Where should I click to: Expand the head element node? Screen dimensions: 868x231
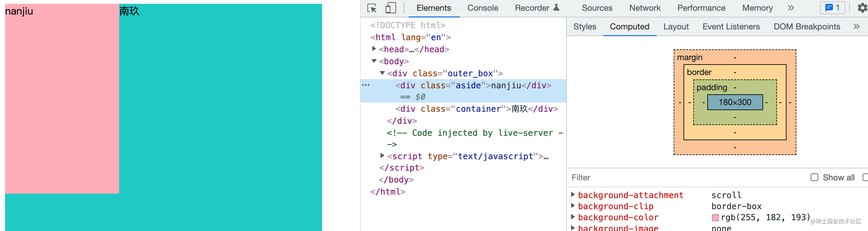click(374, 49)
